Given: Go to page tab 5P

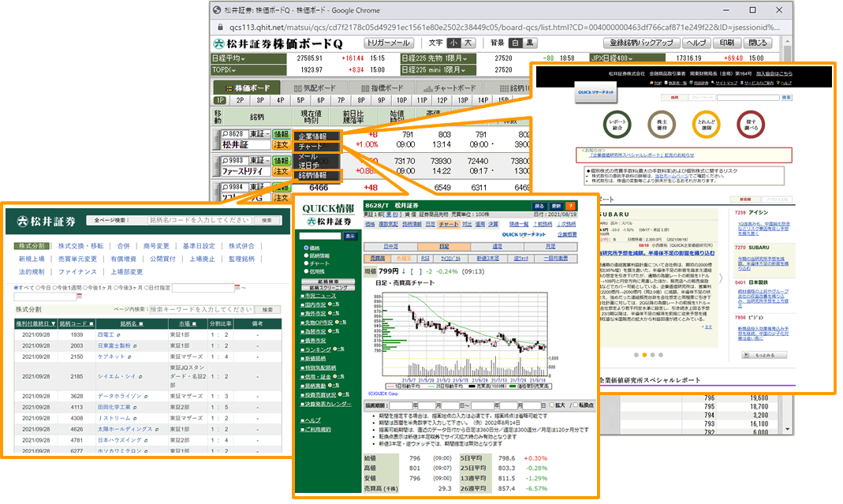Looking at the screenshot, I should tap(300, 100).
